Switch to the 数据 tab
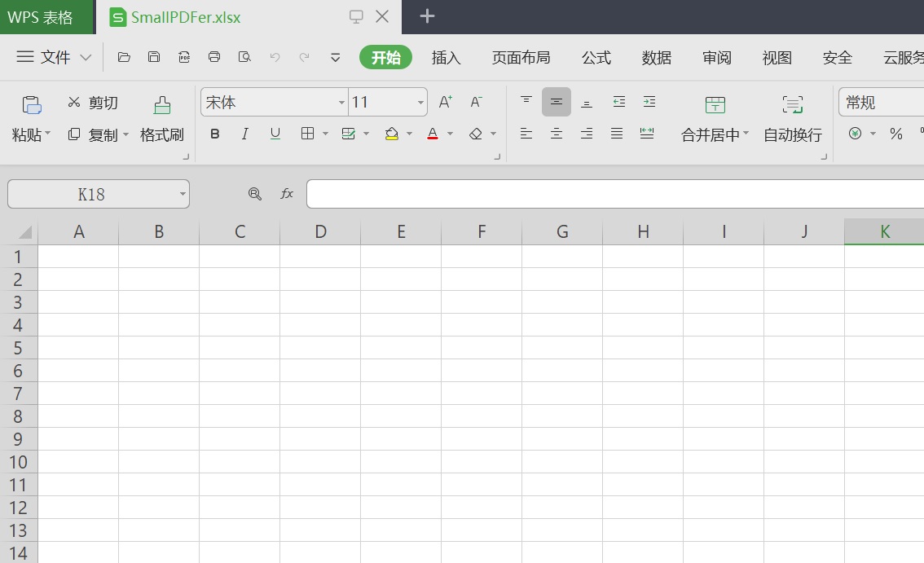The width and height of the screenshot is (924, 563). (x=657, y=58)
